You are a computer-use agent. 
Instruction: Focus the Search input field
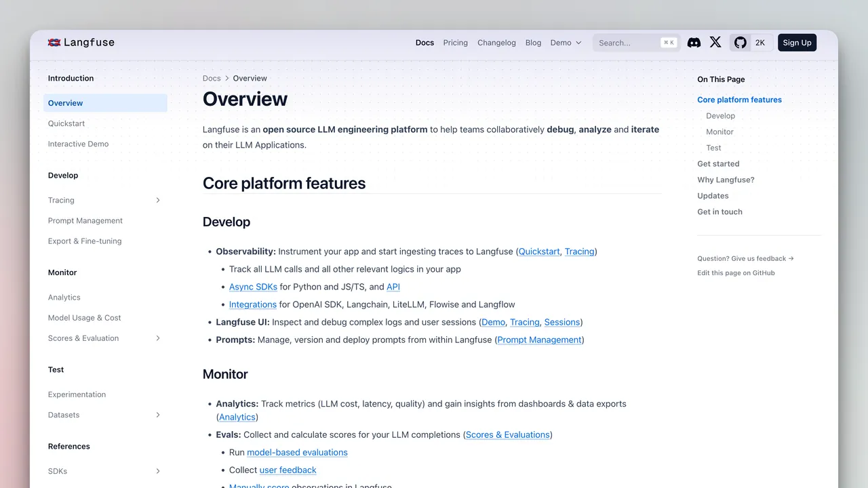[636, 43]
